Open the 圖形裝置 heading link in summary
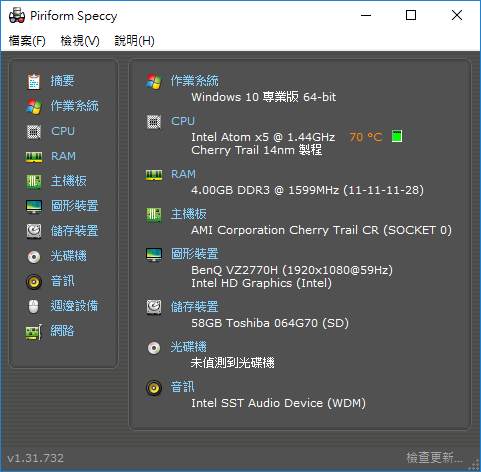The image size is (481, 472). [195, 254]
